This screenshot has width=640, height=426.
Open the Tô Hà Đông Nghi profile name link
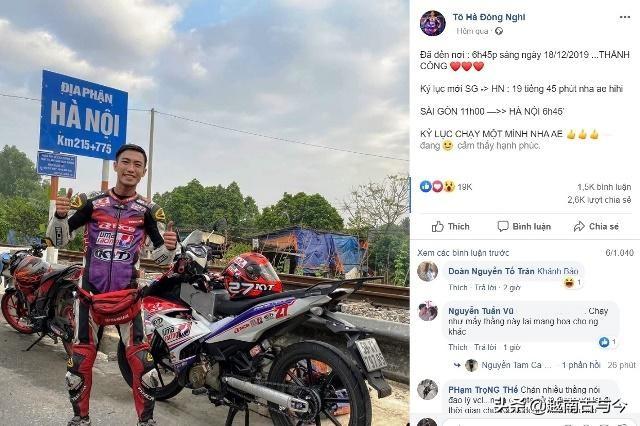pos(489,17)
